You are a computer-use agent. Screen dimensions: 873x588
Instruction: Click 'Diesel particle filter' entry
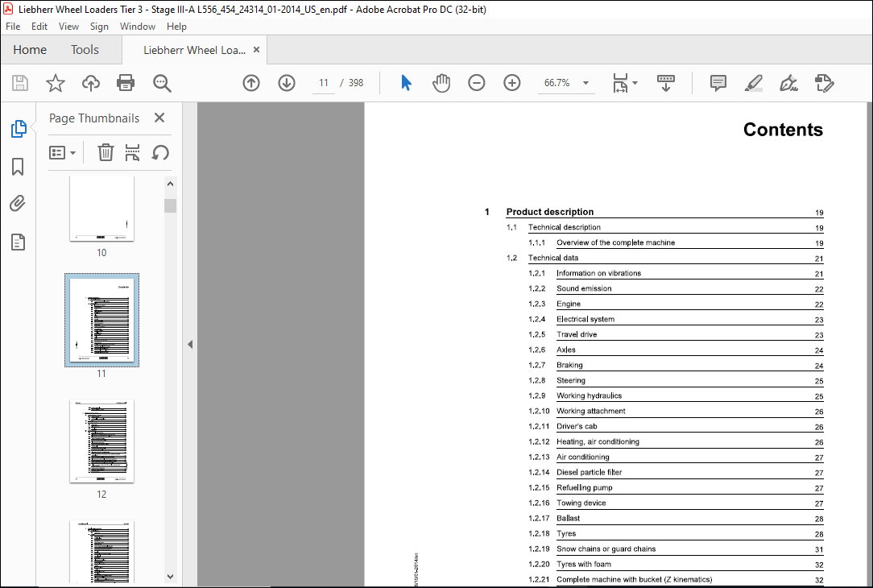(x=589, y=472)
